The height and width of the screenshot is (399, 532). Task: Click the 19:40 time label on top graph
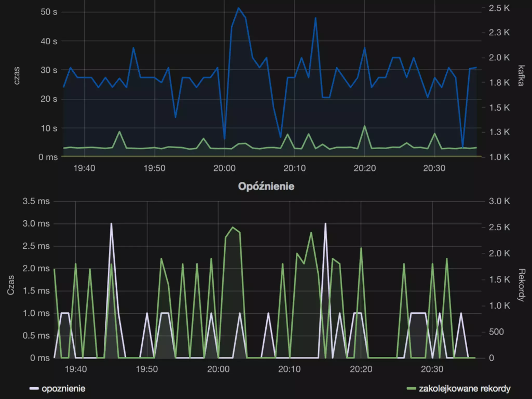[x=84, y=168]
